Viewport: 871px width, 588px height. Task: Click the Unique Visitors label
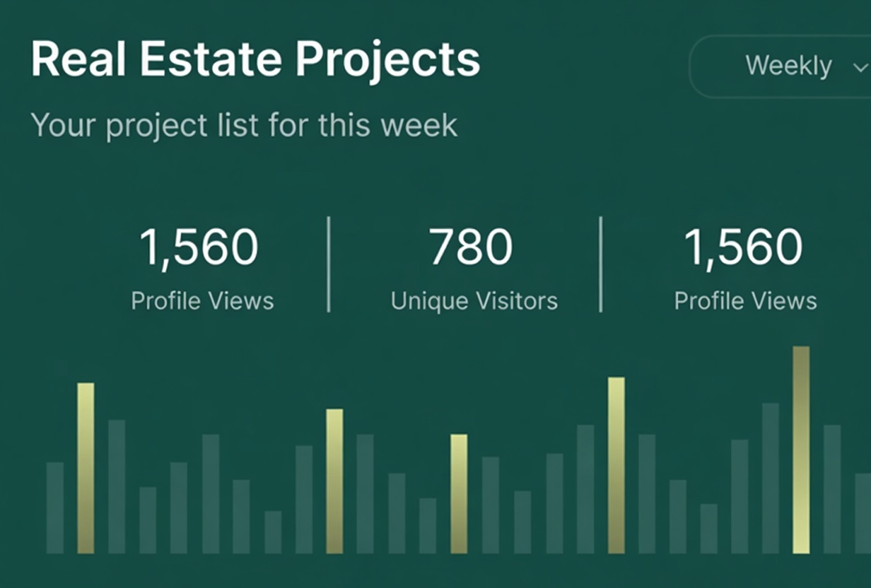(x=474, y=301)
